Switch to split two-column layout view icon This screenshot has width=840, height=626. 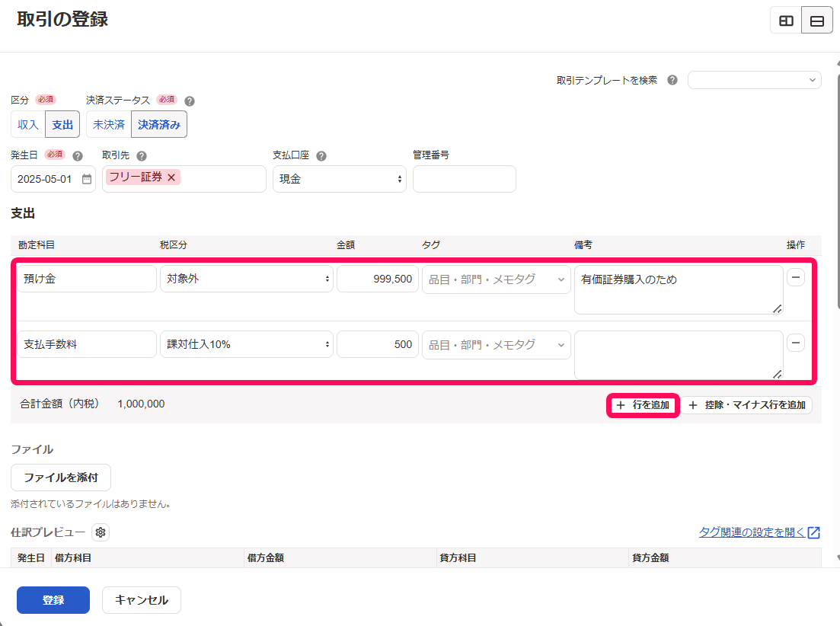click(x=786, y=21)
